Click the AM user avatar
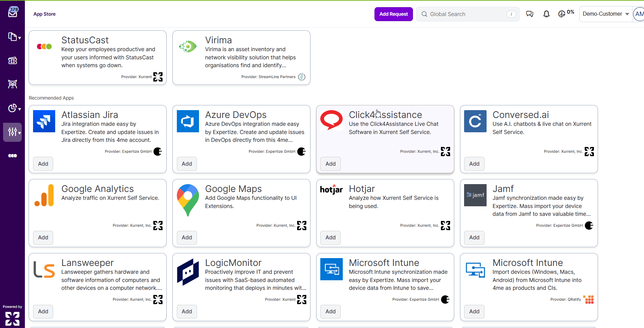Image resolution: width=644 pixels, height=328 pixels. pos(639,14)
